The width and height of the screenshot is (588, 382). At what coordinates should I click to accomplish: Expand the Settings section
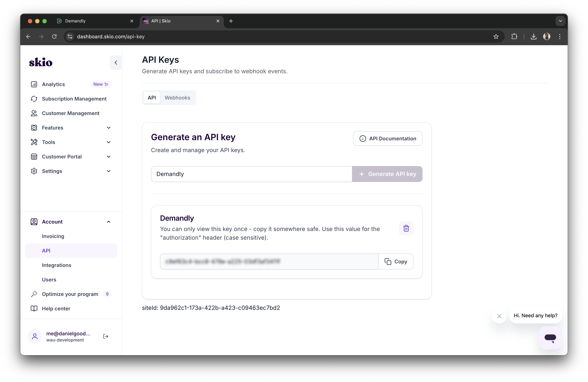[109, 171]
